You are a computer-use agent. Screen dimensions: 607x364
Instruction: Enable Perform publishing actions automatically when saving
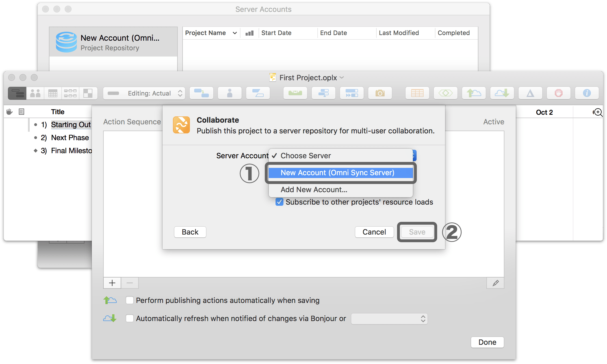[x=130, y=300]
